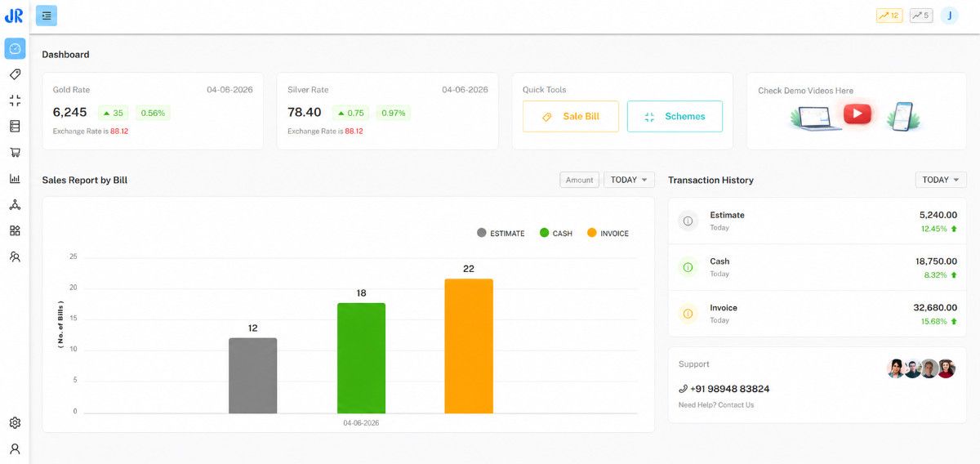The height and width of the screenshot is (464, 980).
Task: Click the Gold Rate card title
Action: coord(71,90)
